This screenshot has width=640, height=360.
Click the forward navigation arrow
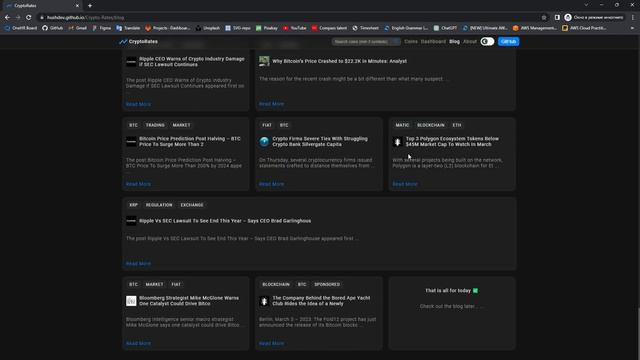[18, 18]
